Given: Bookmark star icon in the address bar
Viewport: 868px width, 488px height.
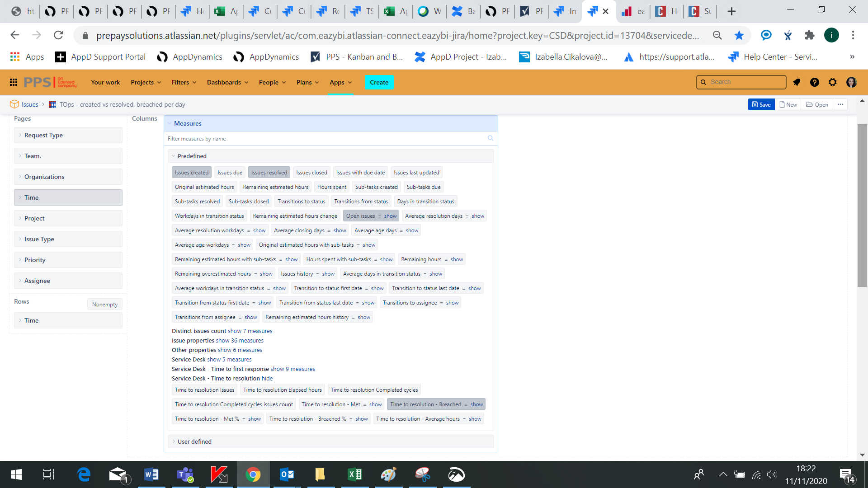Looking at the screenshot, I should coord(739,35).
